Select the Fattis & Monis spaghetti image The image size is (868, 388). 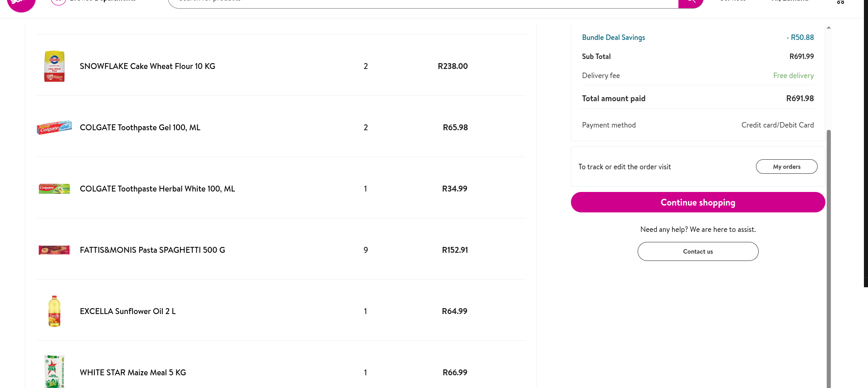pyautogui.click(x=54, y=250)
